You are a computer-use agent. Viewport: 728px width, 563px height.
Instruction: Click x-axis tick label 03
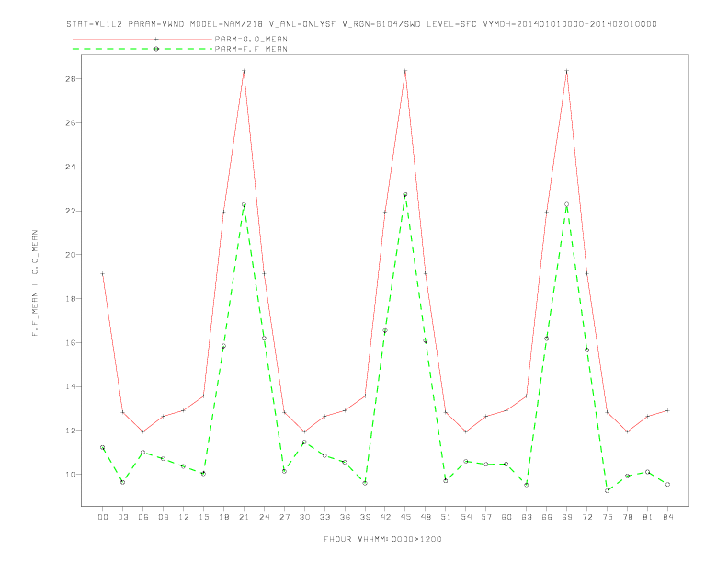122,517
